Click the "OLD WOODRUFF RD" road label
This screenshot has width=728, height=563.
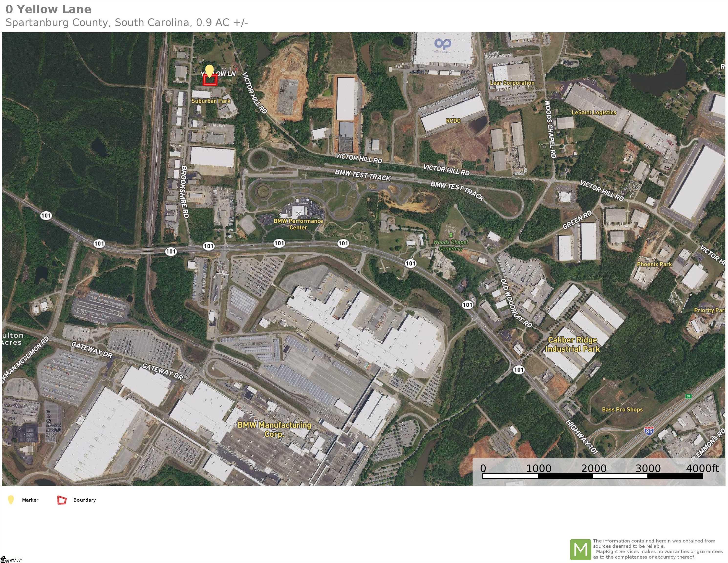516,303
